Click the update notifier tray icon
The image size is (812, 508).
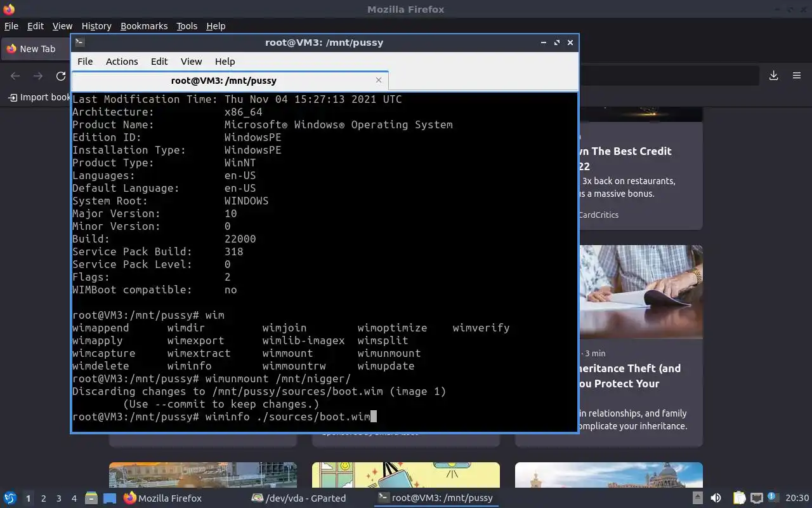click(772, 498)
